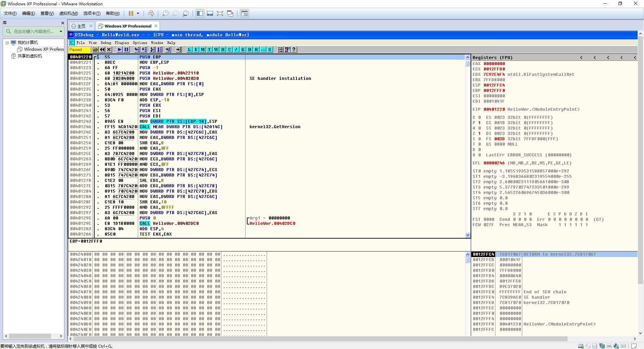Click the Step Into toolbar icon
The width and height of the screenshot is (644, 349).
point(137,50)
